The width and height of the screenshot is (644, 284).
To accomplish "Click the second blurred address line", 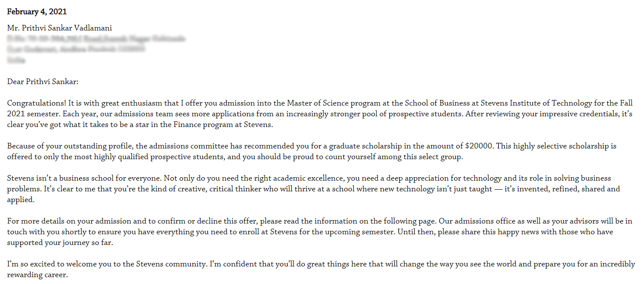I will 76,49.
